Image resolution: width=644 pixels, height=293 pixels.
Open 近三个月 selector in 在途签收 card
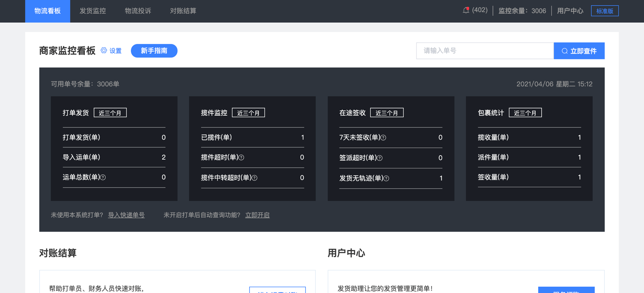click(x=387, y=113)
